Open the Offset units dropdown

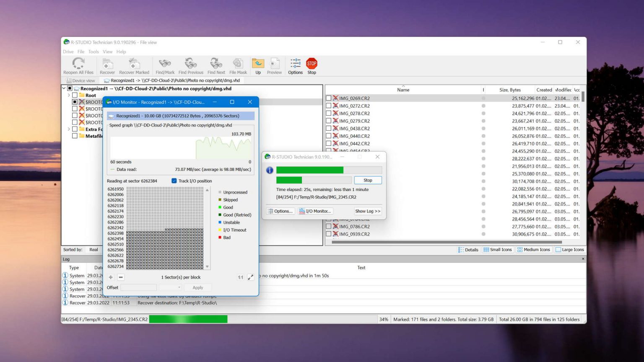point(179,287)
